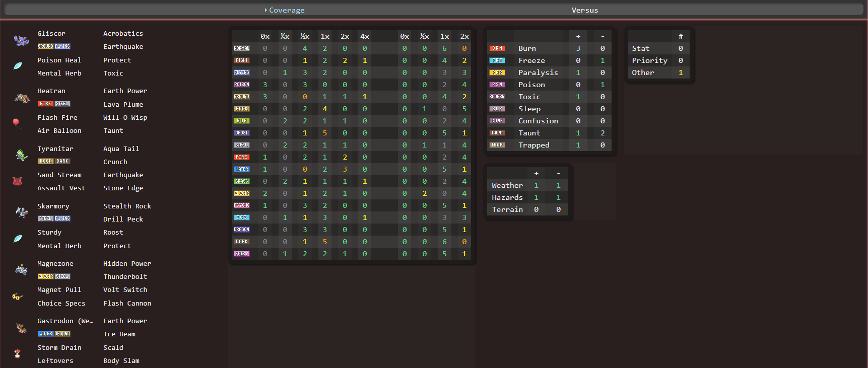Viewport: 868px width, 368px height.
Task: Click the Psychic type badge in coverage table
Action: point(242,205)
